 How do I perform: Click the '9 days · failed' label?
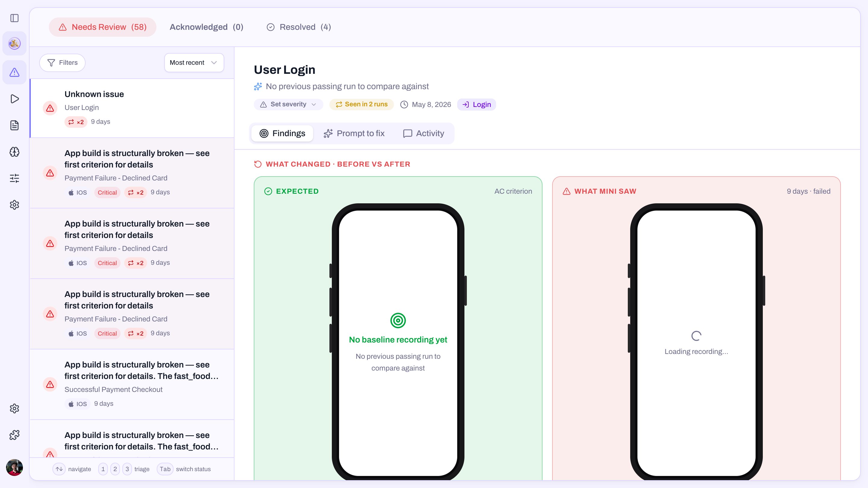tap(808, 191)
